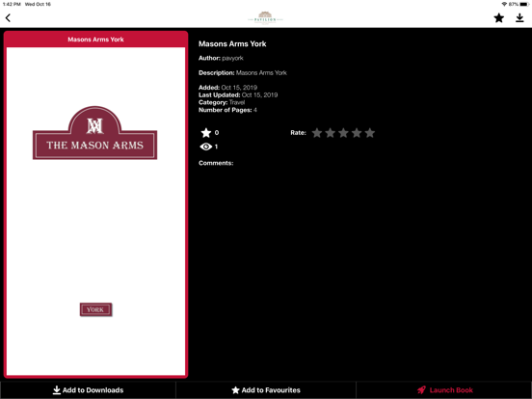
Task: Tap the eye views count icon
Action: pos(206,146)
